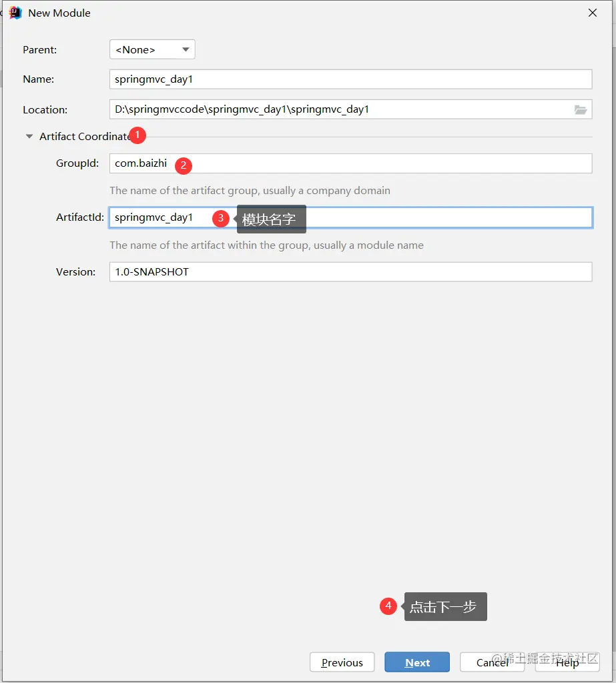Click the GroupId hint text about company domain
The height and width of the screenshot is (683, 616).
[250, 191]
